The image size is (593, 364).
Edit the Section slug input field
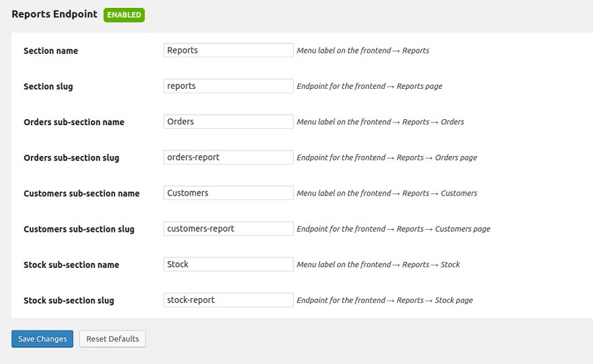coord(228,86)
